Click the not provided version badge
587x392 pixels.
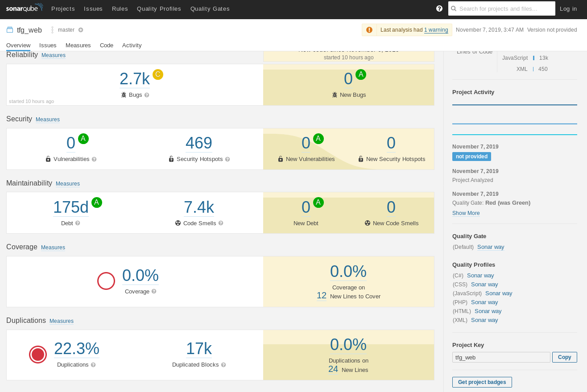(471, 157)
